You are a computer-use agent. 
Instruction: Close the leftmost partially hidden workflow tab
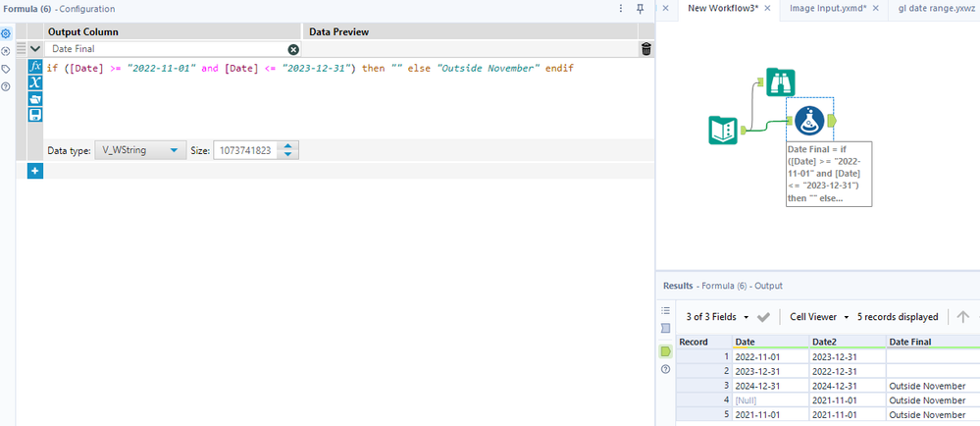pos(666,8)
